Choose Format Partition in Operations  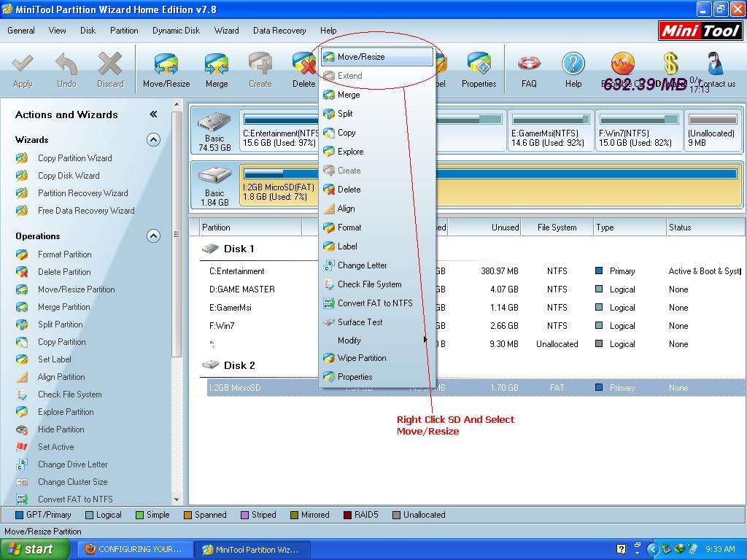pyautogui.click(x=64, y=254)
